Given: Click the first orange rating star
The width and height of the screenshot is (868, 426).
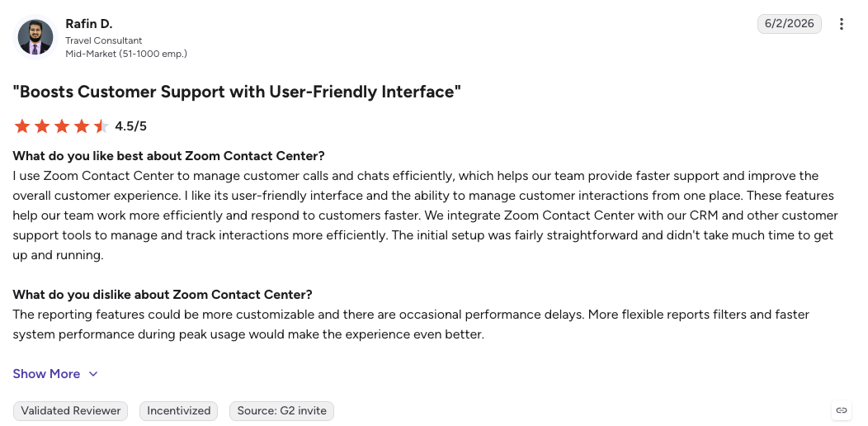Looking at the screenshot, I should [x=22, y=126].
